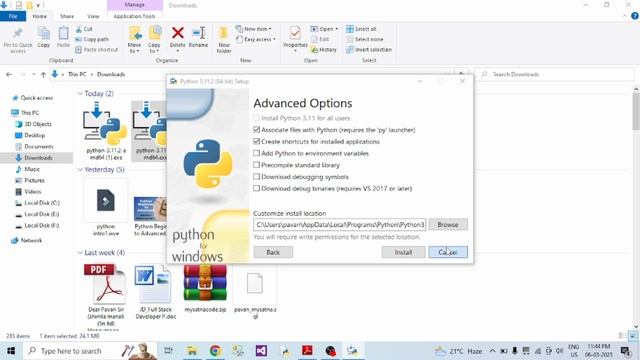The width and height of the screenshot is (640, 360).
Task: Check Precompile standard library
Action: (256, 165)
